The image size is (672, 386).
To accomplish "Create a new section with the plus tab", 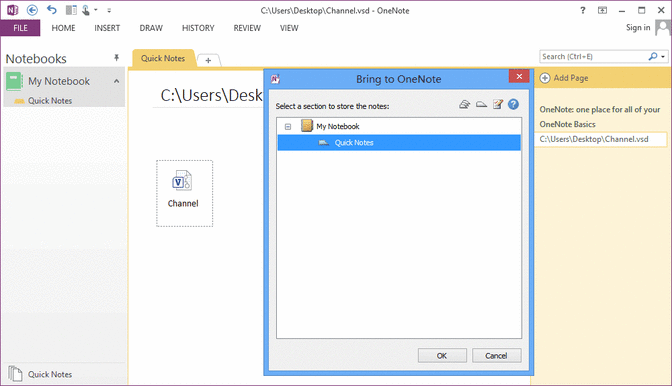I will pos(208,60).
